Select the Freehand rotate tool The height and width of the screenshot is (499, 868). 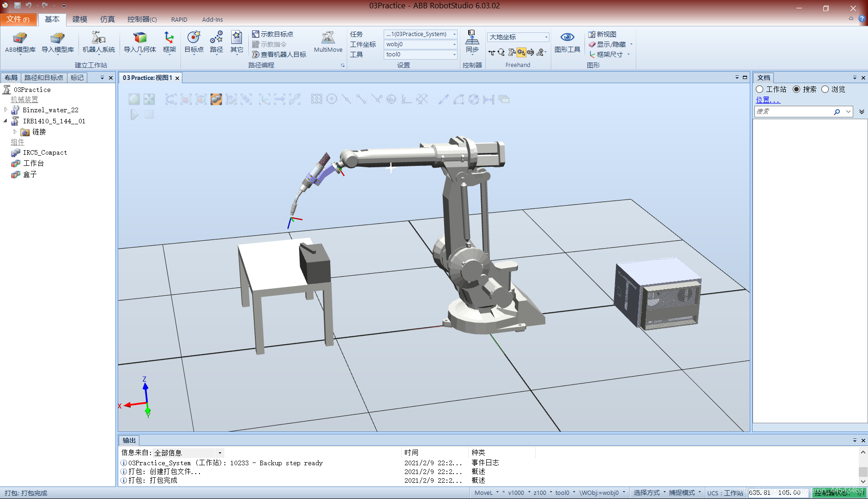(x=501, y=52)
